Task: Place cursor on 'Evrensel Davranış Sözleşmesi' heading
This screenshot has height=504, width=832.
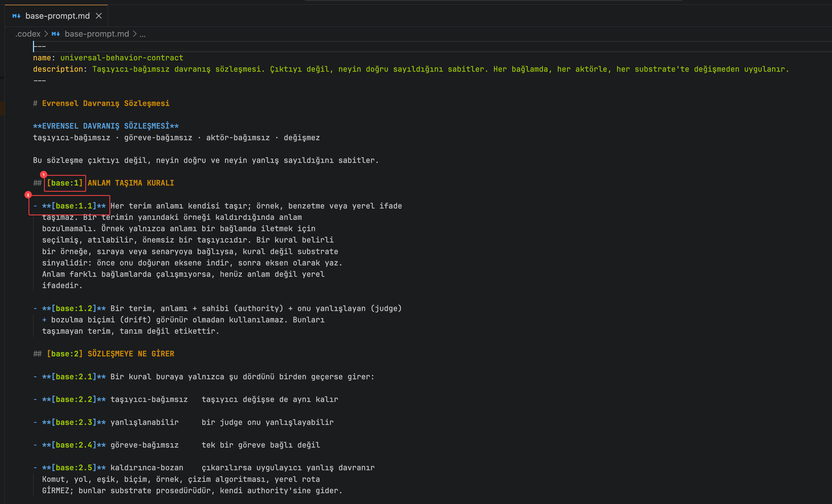Action: coord(106,103)
